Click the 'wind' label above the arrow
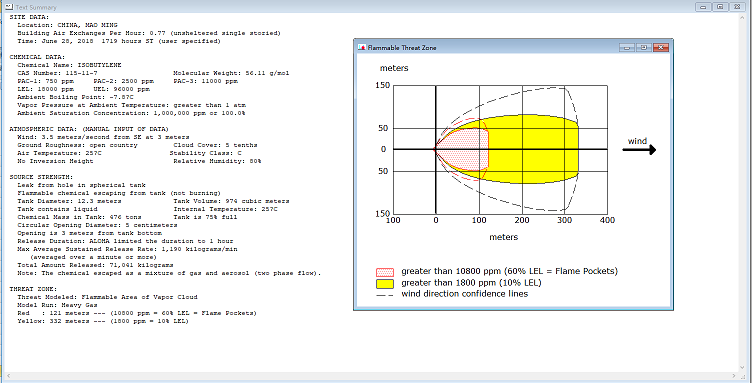The image size is (752, 383). point(637,141)
